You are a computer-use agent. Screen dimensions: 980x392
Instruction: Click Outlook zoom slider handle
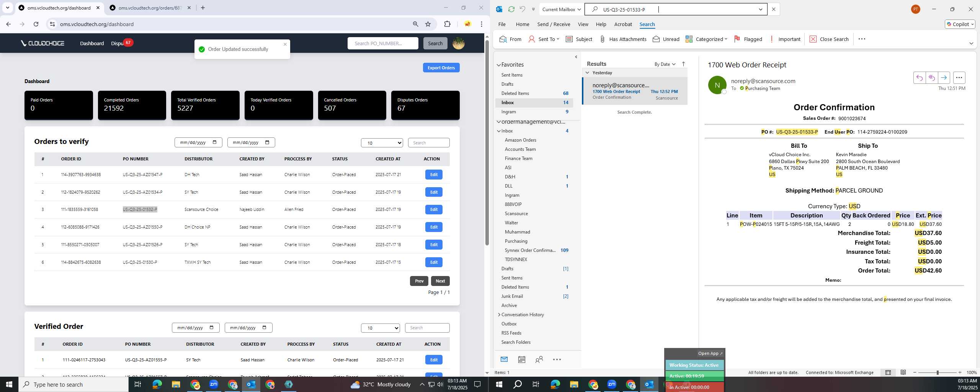[938, 372]
